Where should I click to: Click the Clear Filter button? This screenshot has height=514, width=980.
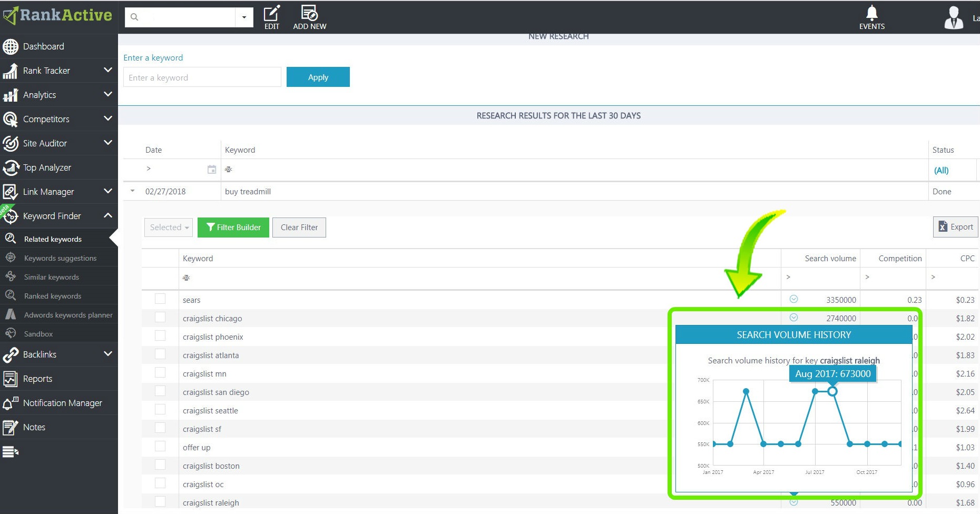(299, 228)
